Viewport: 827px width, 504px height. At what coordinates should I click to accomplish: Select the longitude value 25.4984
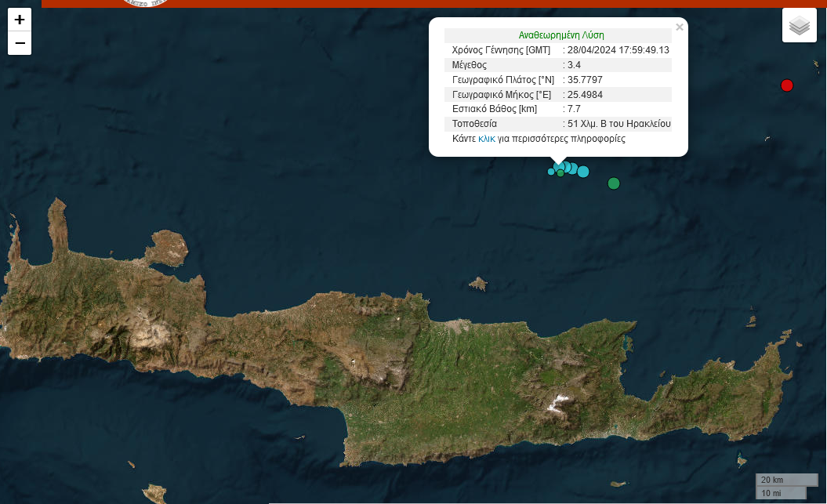point(584,95)
